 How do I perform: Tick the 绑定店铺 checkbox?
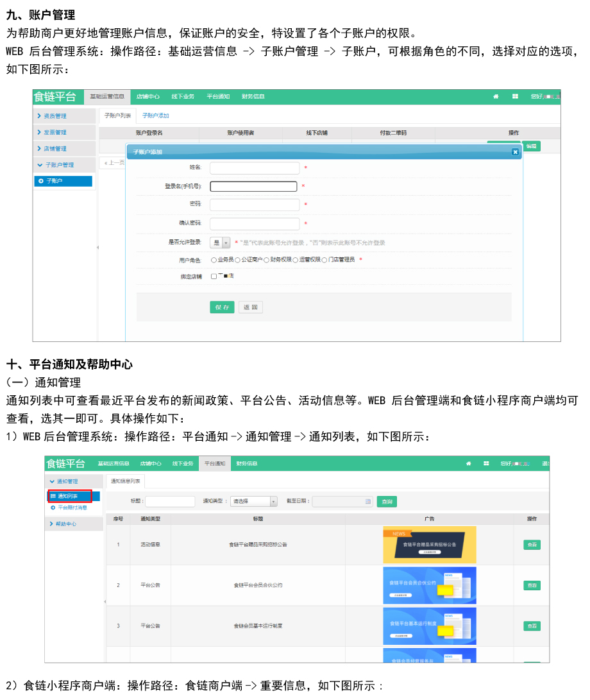214,277
